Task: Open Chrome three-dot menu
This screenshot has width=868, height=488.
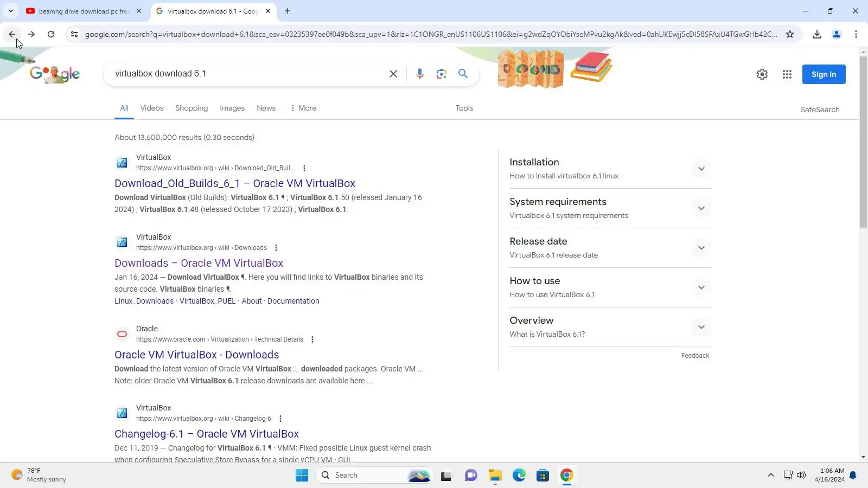Action: click(x=856, y=34)
